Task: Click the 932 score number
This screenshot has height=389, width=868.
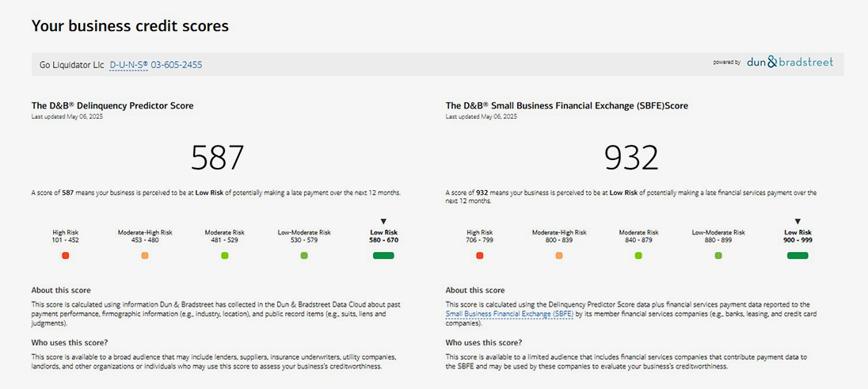Action: [x=632, y=158]
